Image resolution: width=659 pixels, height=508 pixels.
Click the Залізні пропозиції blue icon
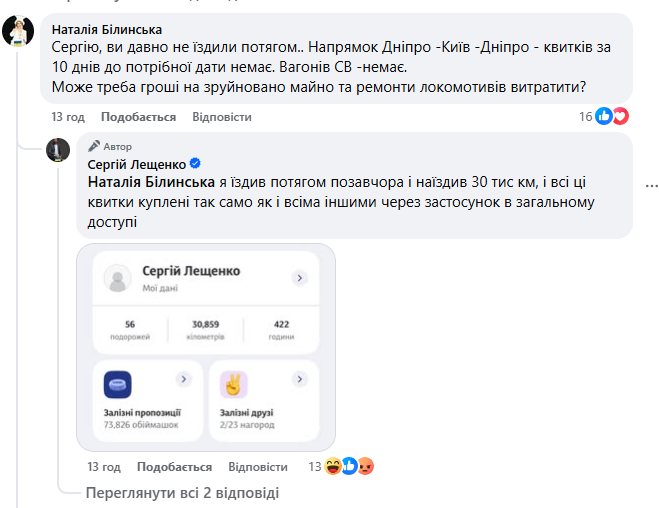click(x=118, y=385)
